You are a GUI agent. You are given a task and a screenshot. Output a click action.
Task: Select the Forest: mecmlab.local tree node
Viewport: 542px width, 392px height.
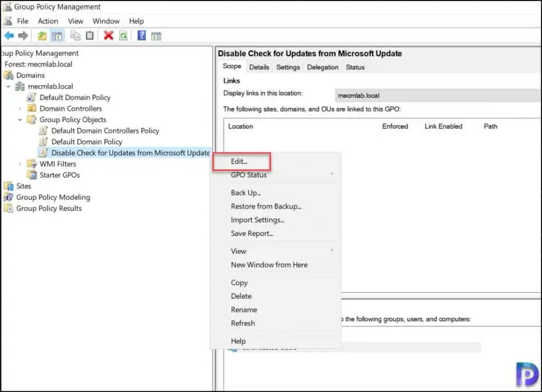pos(38,64)
